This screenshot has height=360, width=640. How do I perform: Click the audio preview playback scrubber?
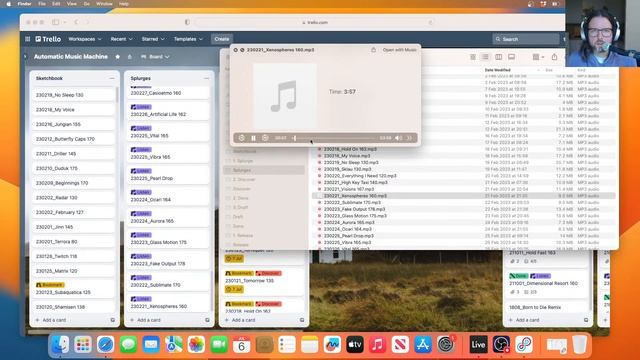pos(333,138)
